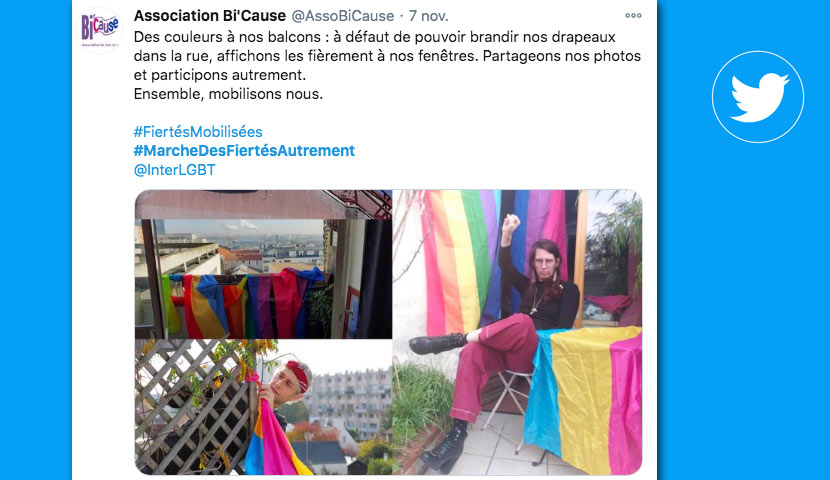This screenshot has width=830, height=480.
Task: Open the #MarcheDesFiertésAutrement hashtag
Action: click(244, 151)
